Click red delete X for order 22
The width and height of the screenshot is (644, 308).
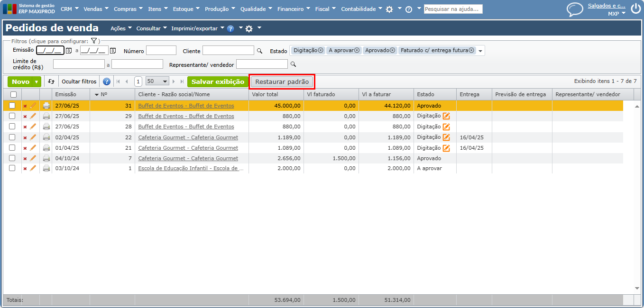(25, 137)
